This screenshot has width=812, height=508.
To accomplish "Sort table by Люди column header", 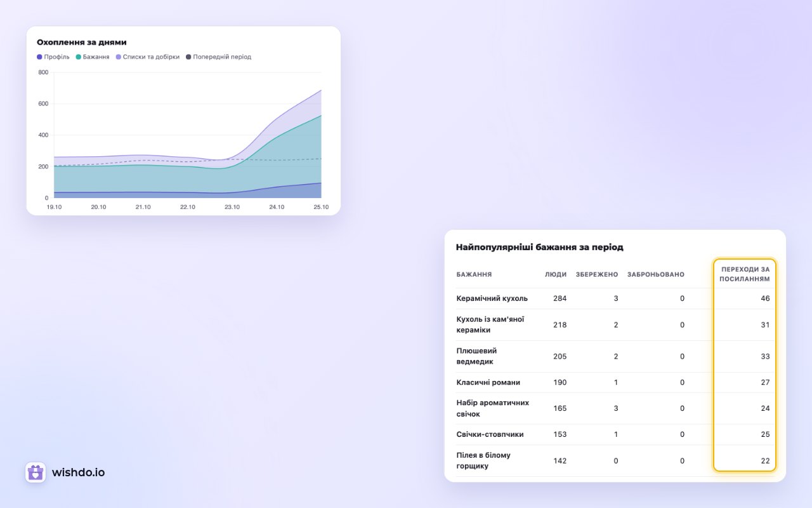I will (556, 274).
